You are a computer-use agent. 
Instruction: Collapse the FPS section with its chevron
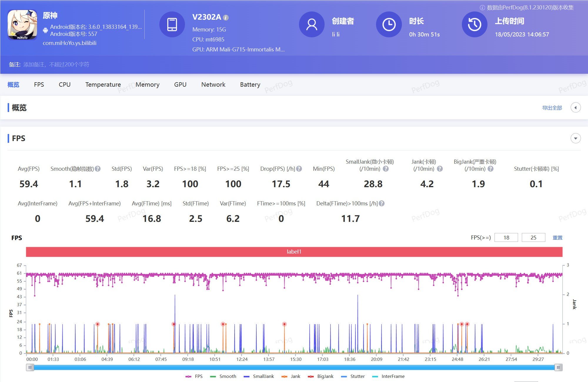coord(576,138)
